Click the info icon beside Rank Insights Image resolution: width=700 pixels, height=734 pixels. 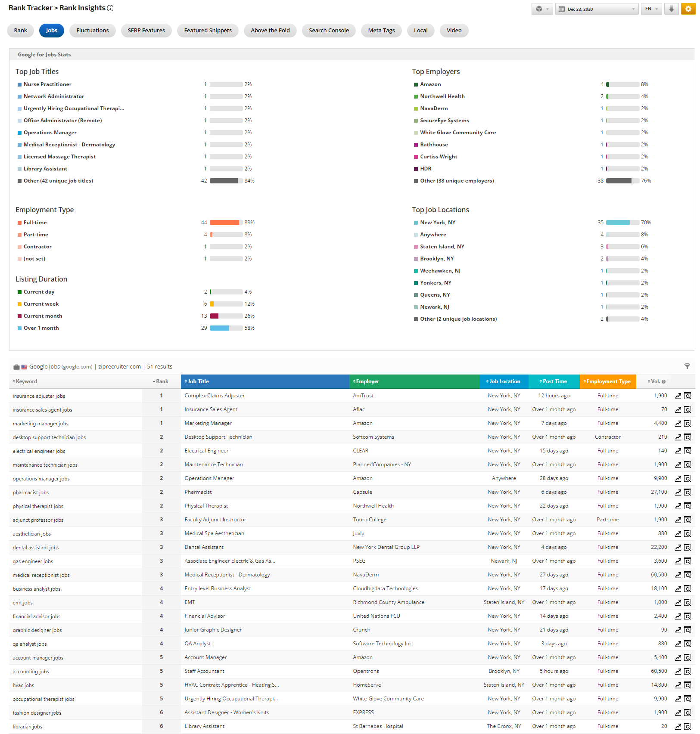pyautogui.click(x=110, y=8)
